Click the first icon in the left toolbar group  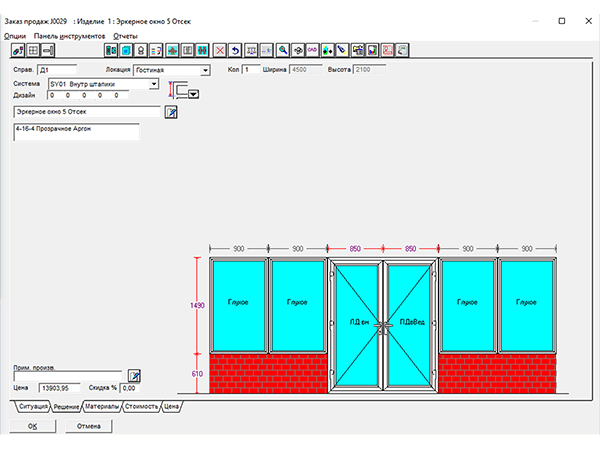coord(17,49)
